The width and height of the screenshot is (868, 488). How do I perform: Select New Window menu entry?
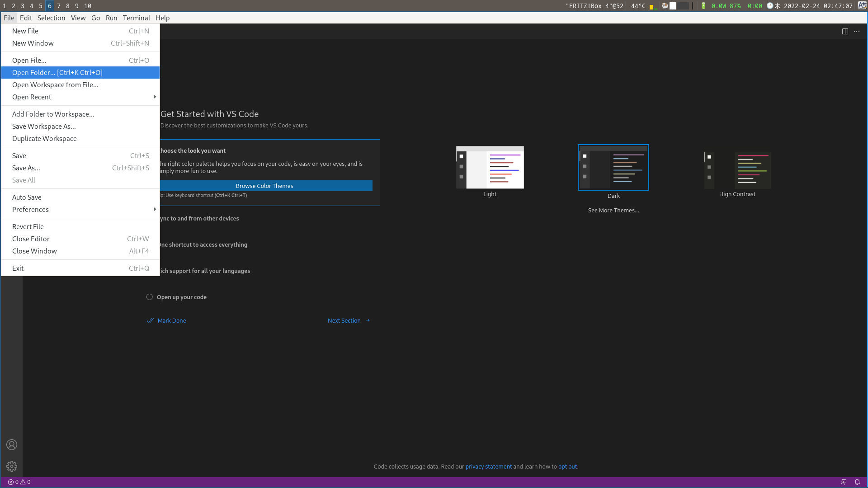[80, 43]
